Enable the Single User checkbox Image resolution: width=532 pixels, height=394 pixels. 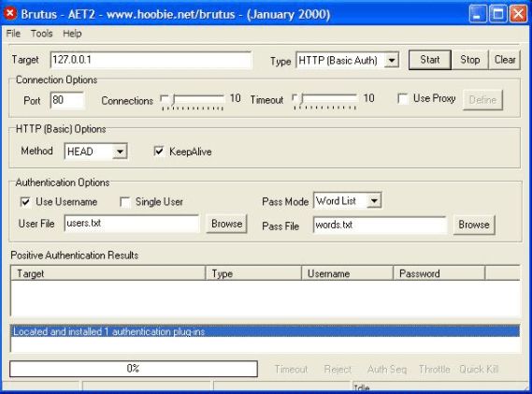[x=125, y=202]
